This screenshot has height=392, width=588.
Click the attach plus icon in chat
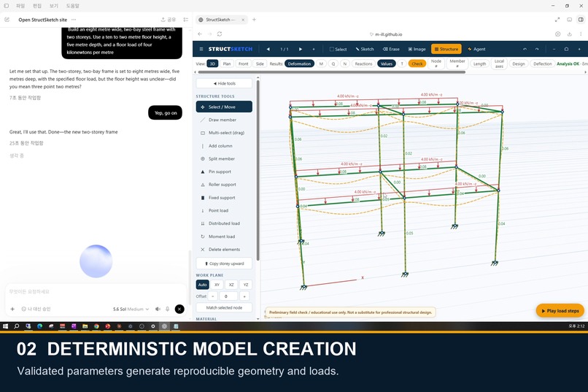12,309
